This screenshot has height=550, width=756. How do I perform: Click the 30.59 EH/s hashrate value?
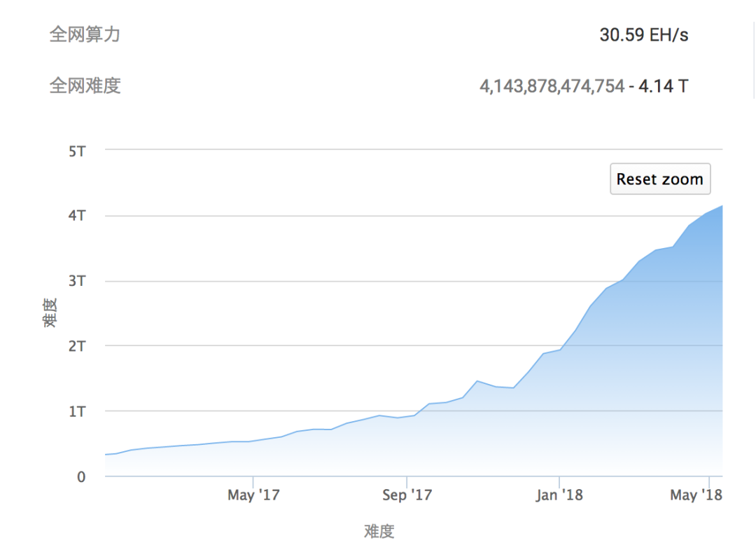[x=643, y=35]
